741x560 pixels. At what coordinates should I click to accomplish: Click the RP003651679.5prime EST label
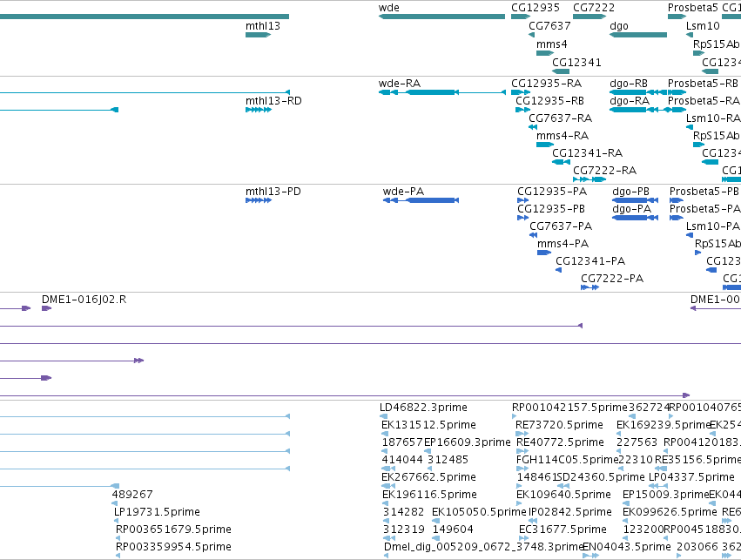click(173, 530)
